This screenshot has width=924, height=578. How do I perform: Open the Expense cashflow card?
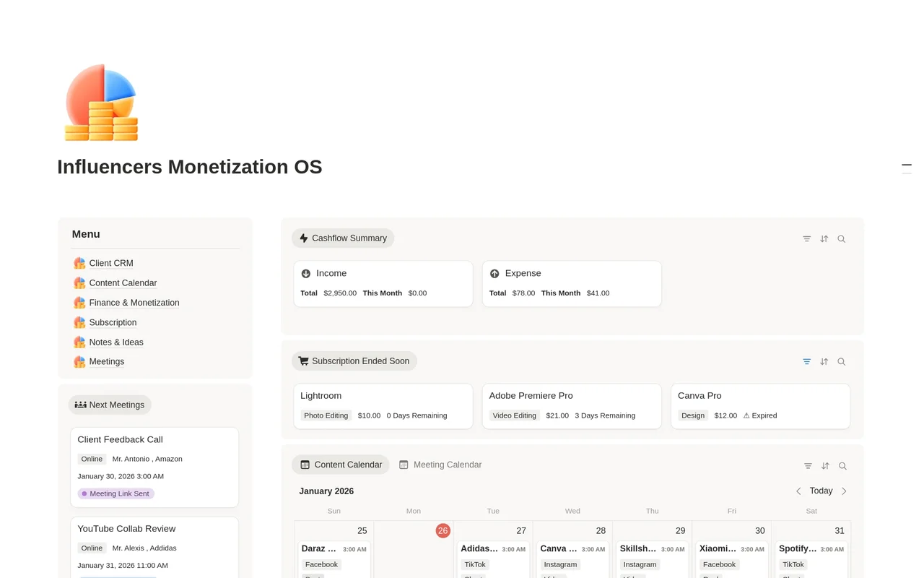(572, 284)
